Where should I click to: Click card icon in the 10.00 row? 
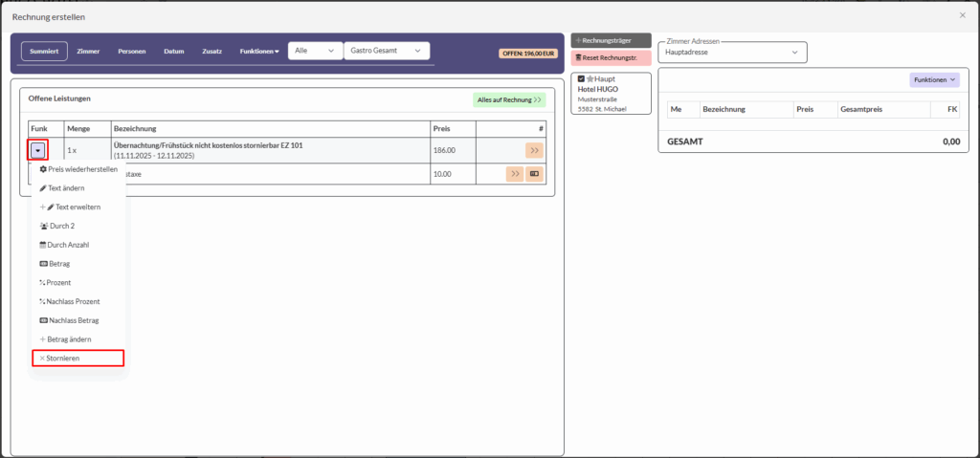[x=534, y=174]
